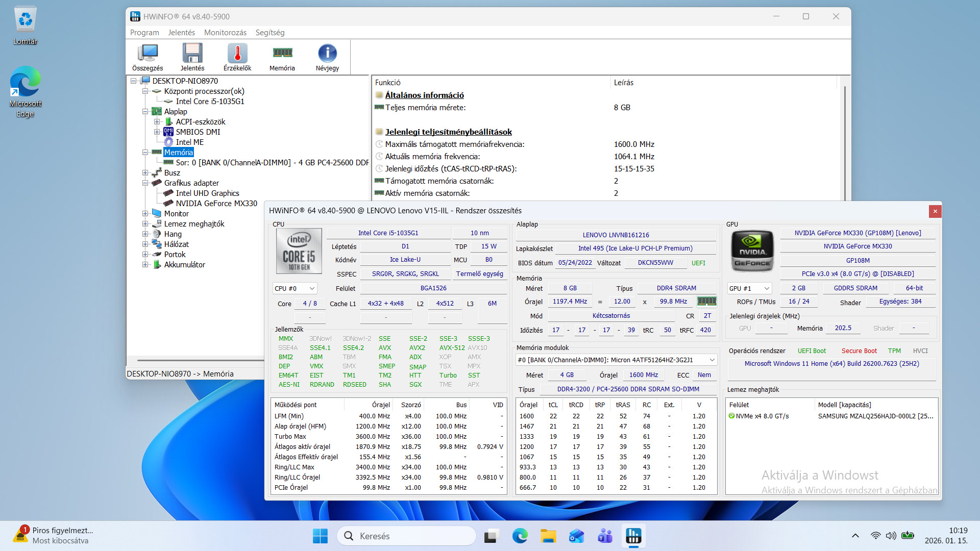The height and width of the screenshot is (551, 980).
Task: Click the Intel Core i5 logo badge
Action: 299,251
